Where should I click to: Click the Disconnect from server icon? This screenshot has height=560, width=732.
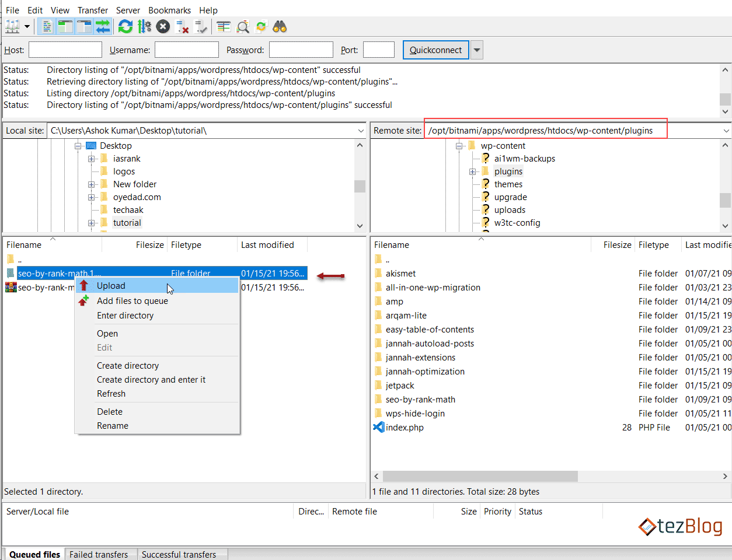pos(183,26)
